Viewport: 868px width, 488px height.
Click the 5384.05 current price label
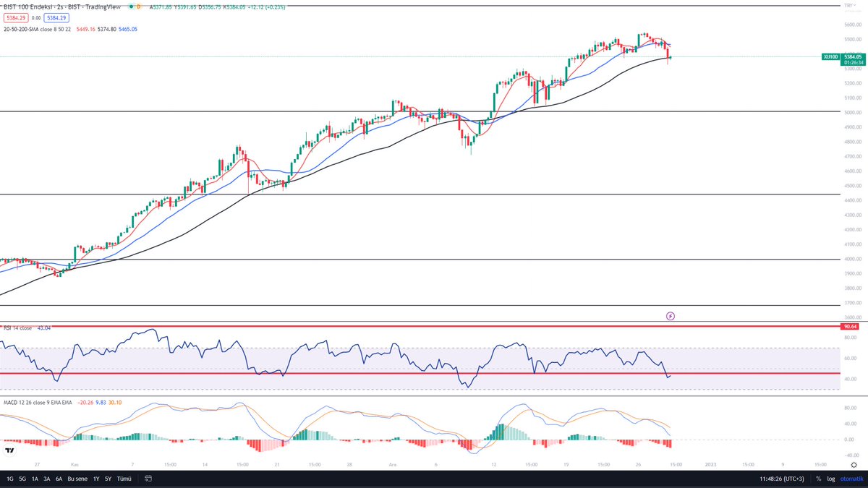[x=853, y=56]
